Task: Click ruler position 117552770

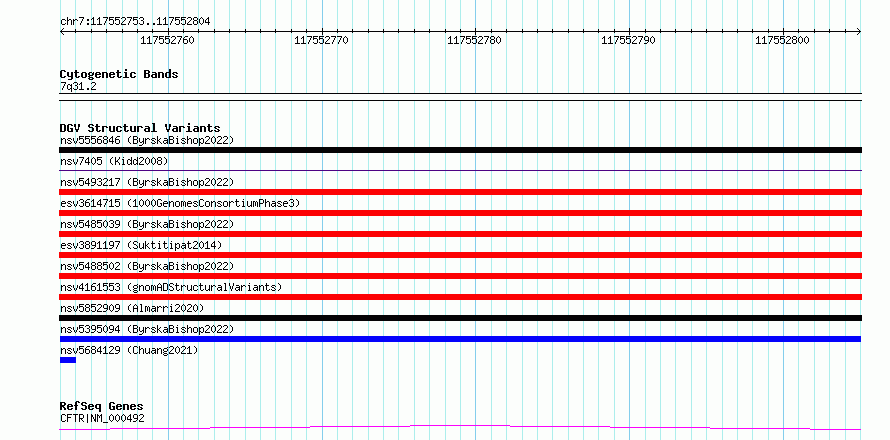Action: [321, 40]
